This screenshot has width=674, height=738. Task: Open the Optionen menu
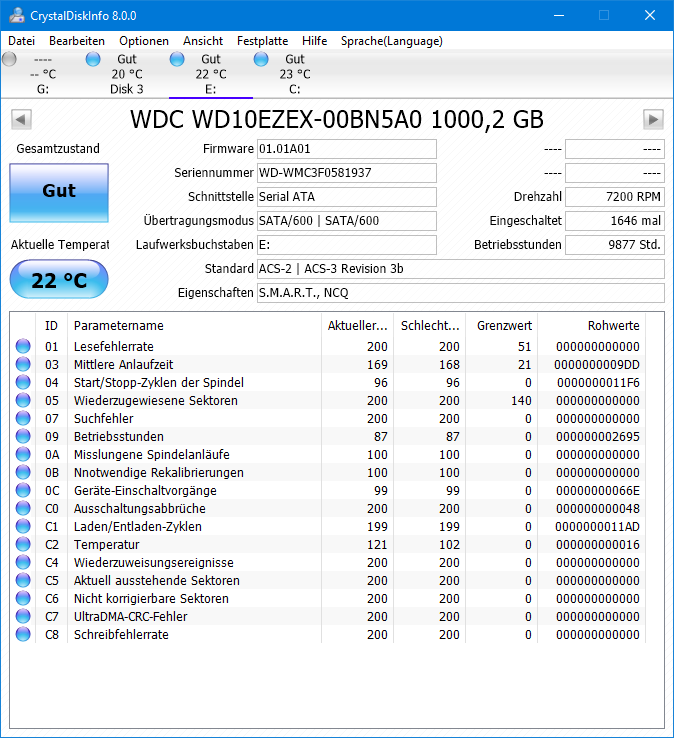pos(144,41)
